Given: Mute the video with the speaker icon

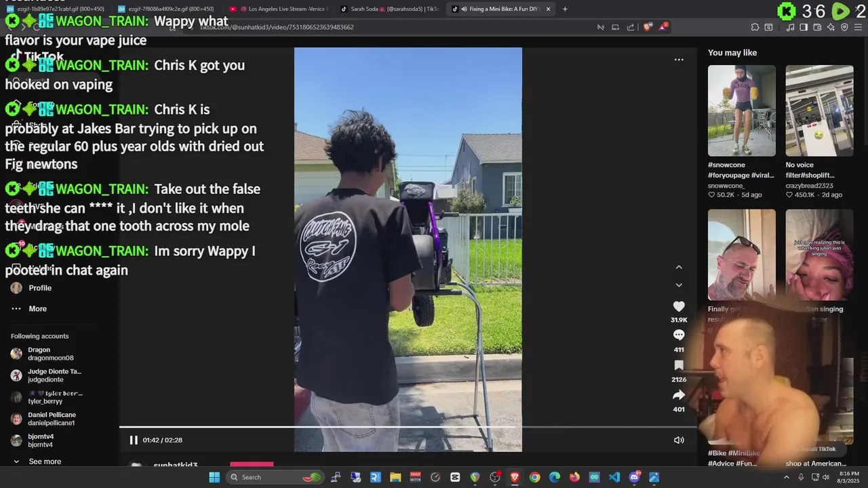Looking at the screenshot, I should pos(679,440).
